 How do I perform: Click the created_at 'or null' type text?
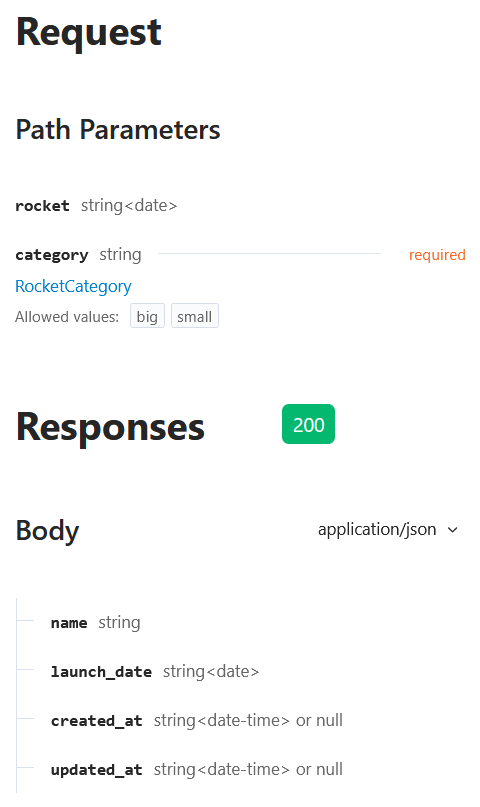tap(319, 721)
